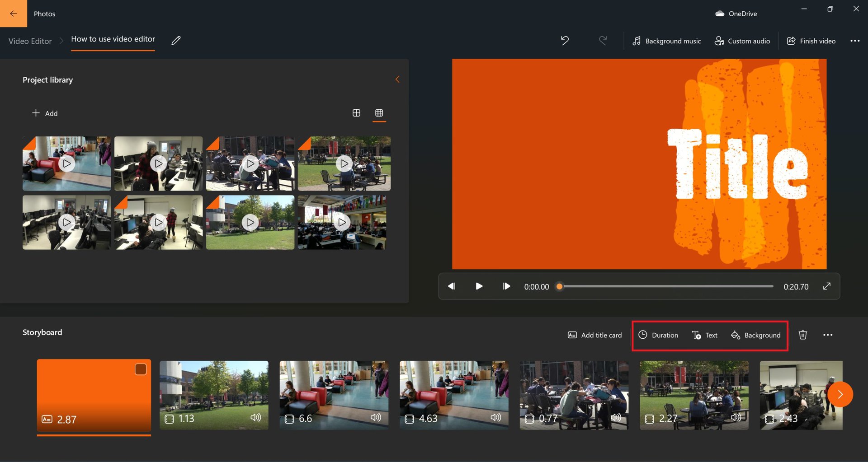The width and height of the screenshot is (868, 462).
Task: Open Custom audio panel
Action: coord(742,41)
